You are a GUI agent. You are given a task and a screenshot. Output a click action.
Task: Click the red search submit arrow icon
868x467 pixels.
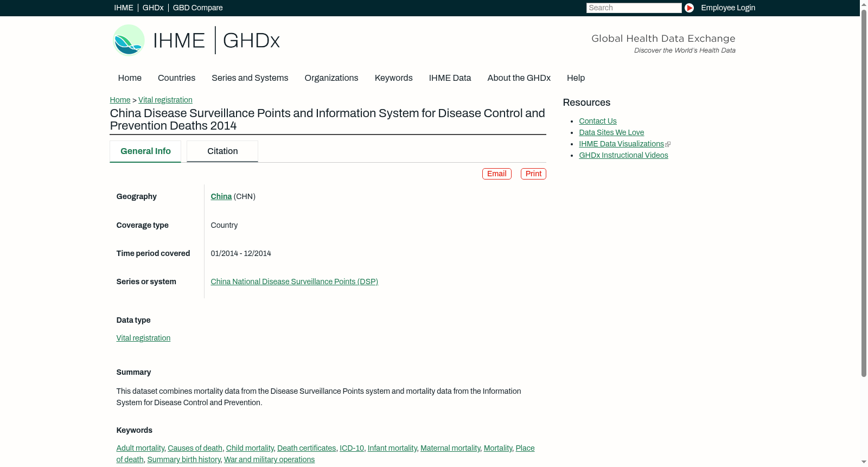pyautogui.click(x=689, y=8)
